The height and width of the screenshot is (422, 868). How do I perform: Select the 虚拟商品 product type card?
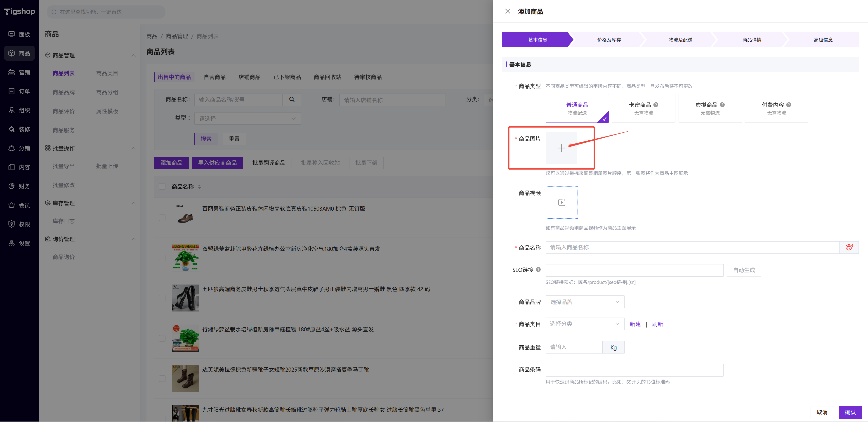710,108
